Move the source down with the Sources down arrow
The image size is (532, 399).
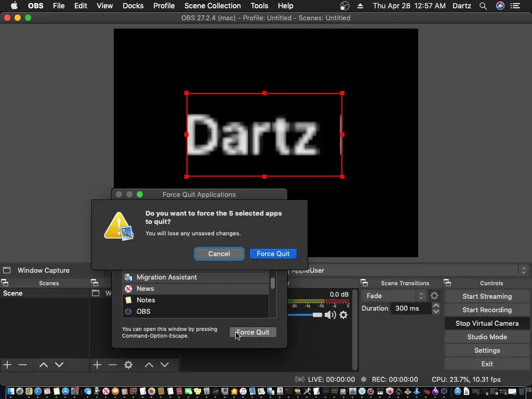pyautogui.click(x=165, y=365)
